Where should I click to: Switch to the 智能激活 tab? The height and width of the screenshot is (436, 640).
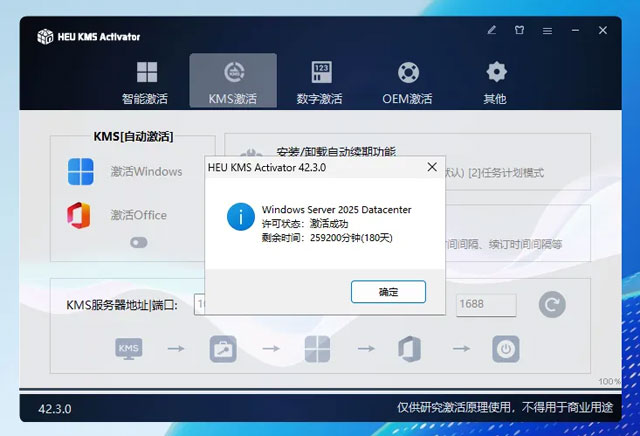pyautogui.click(x=145, y=82)
